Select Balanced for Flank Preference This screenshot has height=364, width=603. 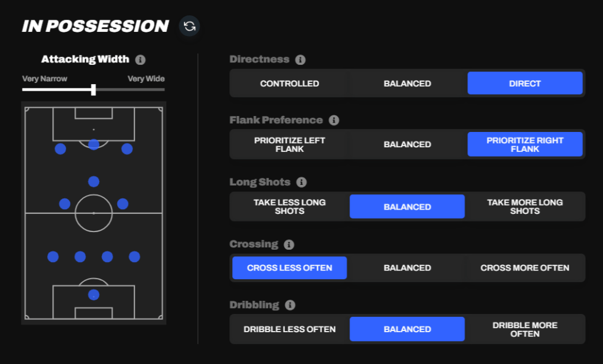(407, 145)
